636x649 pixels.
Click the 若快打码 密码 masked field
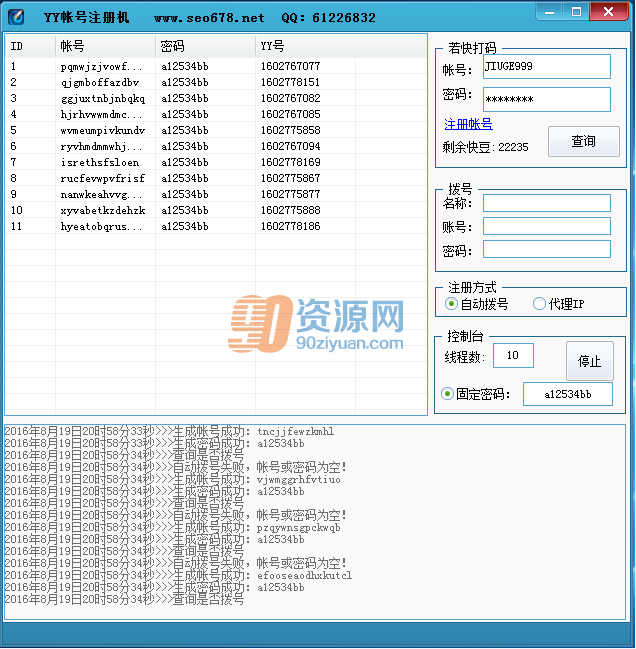point(546,99)
